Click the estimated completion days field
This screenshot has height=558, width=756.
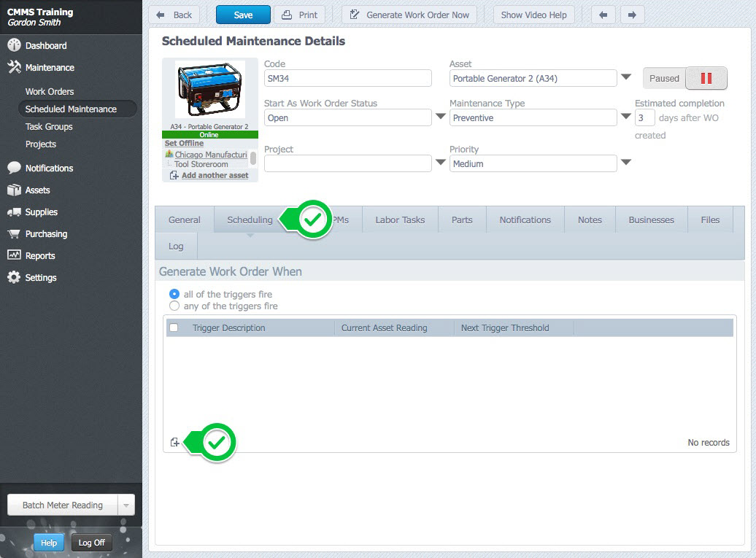point(644,117)
